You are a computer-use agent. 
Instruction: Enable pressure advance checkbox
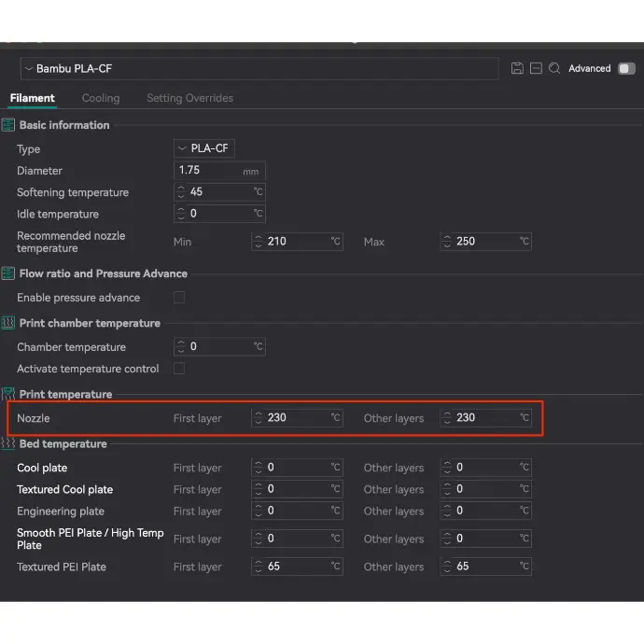coord(179,298)
